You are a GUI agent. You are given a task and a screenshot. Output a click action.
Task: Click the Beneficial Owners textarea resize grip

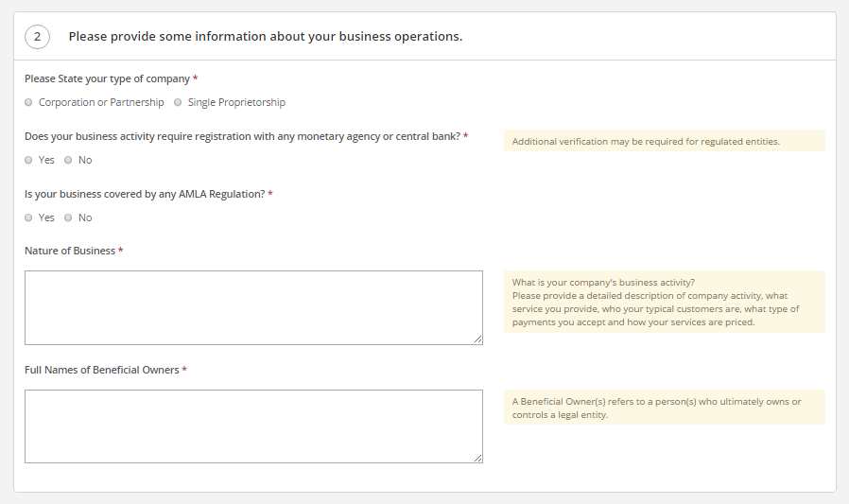[x=478, y=459]
